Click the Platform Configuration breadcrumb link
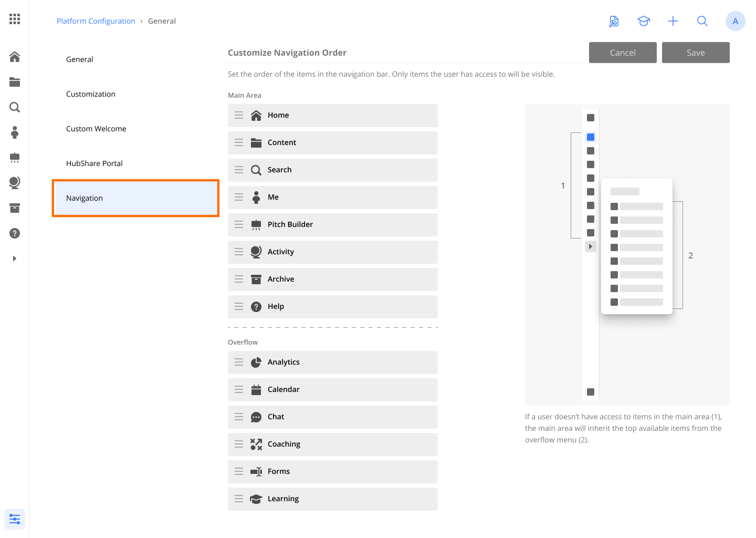 pos(96,21)
